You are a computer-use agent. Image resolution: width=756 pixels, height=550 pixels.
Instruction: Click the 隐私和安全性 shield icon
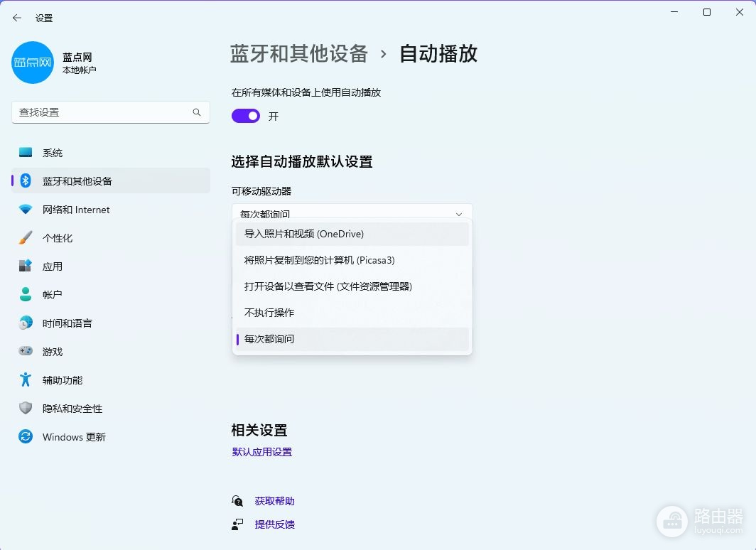click(x=26, y=409)
